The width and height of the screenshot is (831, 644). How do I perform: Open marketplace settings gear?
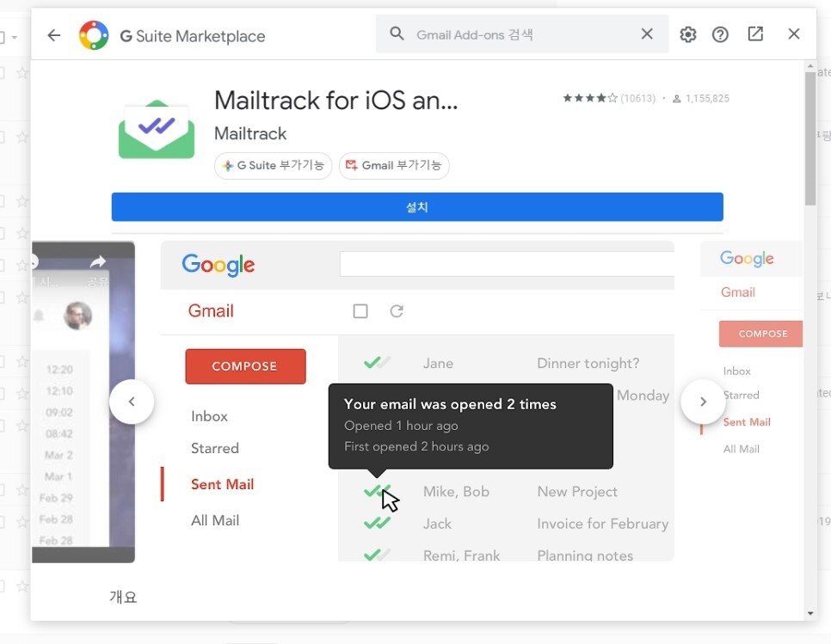pos(688,34)
